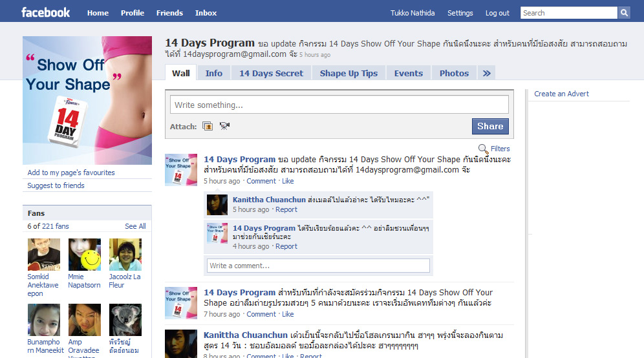Go to the Events tab
644x358 pixels.
point(409,73)
